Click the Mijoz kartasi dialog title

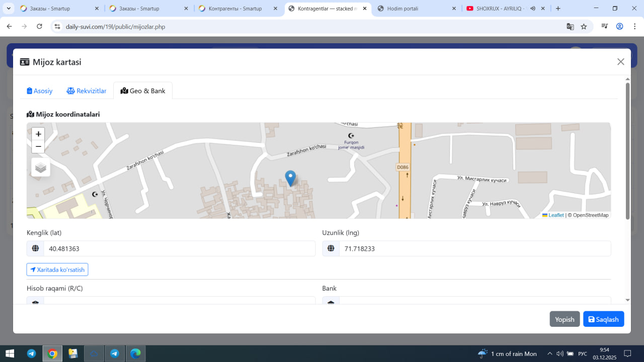(x=57, y=62)
